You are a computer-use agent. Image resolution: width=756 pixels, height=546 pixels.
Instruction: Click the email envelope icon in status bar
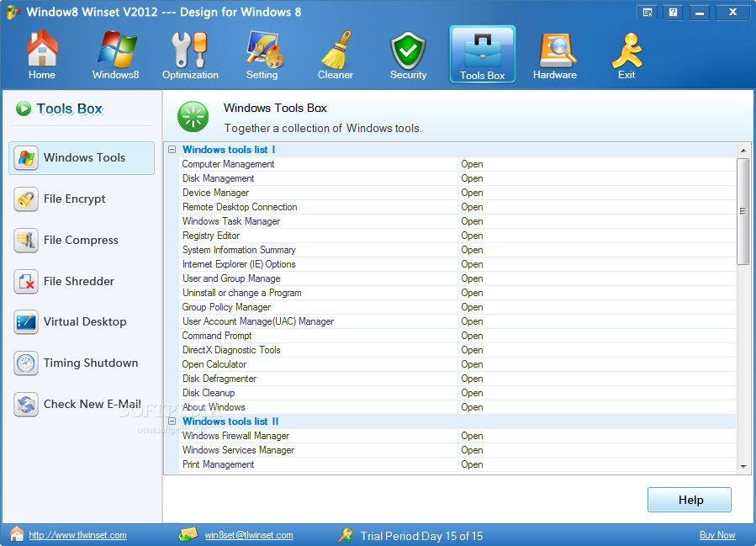pos(188,534)
